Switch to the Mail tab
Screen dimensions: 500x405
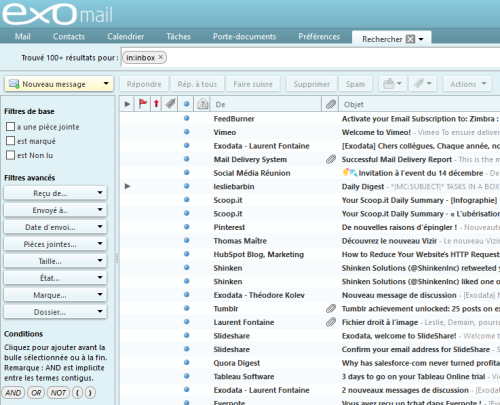click(23, 36)
